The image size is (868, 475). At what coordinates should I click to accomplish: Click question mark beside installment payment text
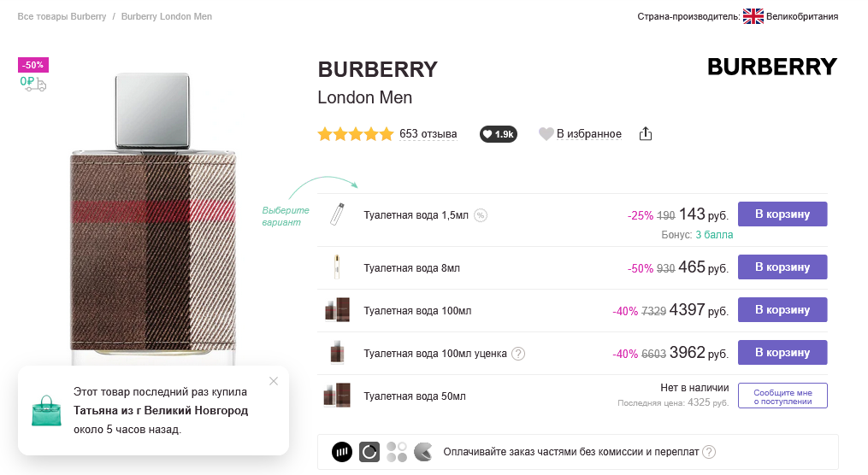pos(709,452)
